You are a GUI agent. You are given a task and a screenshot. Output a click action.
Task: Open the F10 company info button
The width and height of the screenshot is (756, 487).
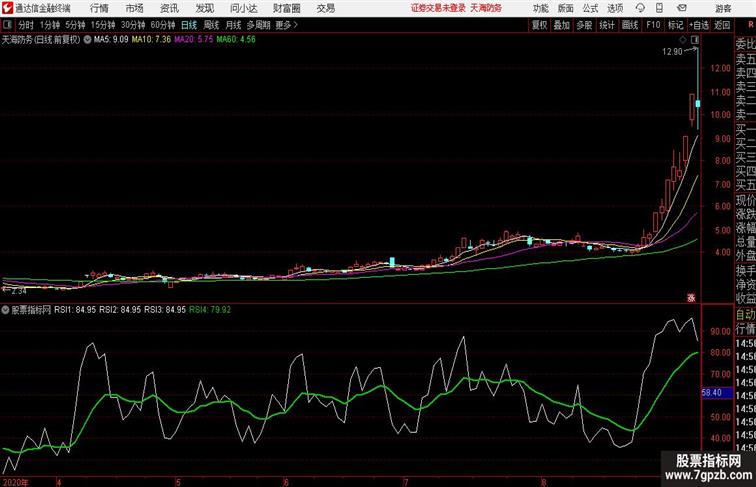pyautogui.click(x=653, y=25)
